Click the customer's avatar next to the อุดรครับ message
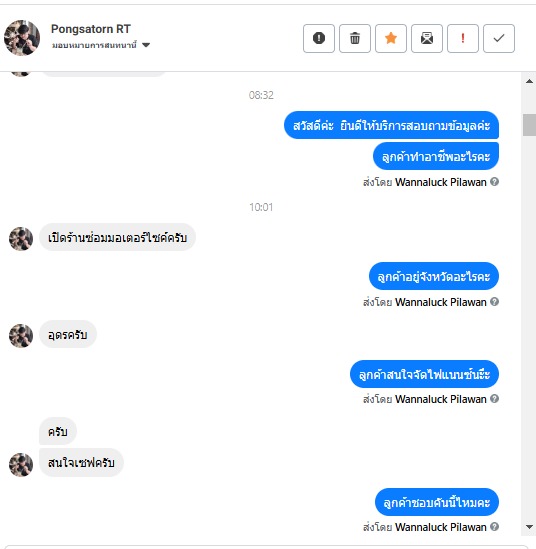Screen dimensions: 536x549 click(21, 336)
